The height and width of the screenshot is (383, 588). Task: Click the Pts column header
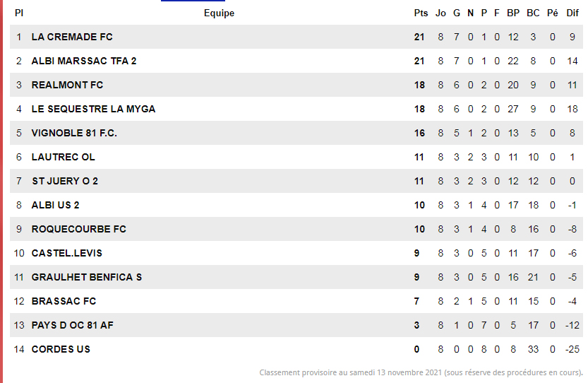coord(421,13)
